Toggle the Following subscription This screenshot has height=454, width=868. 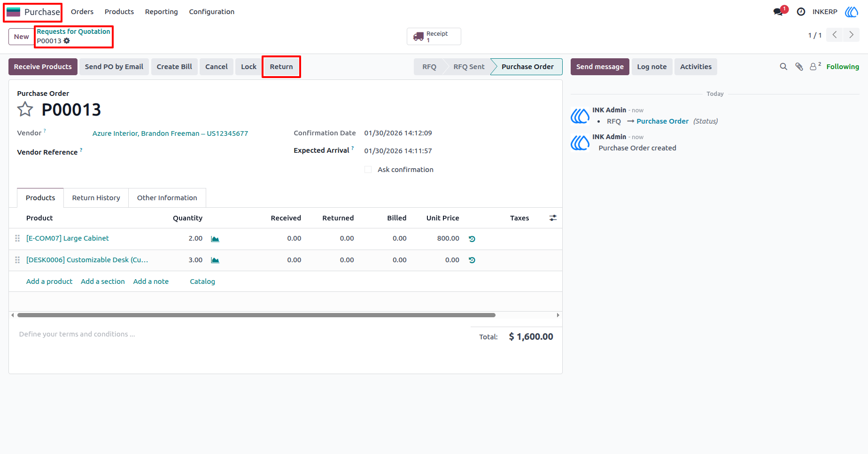click(x=843, y=67)
